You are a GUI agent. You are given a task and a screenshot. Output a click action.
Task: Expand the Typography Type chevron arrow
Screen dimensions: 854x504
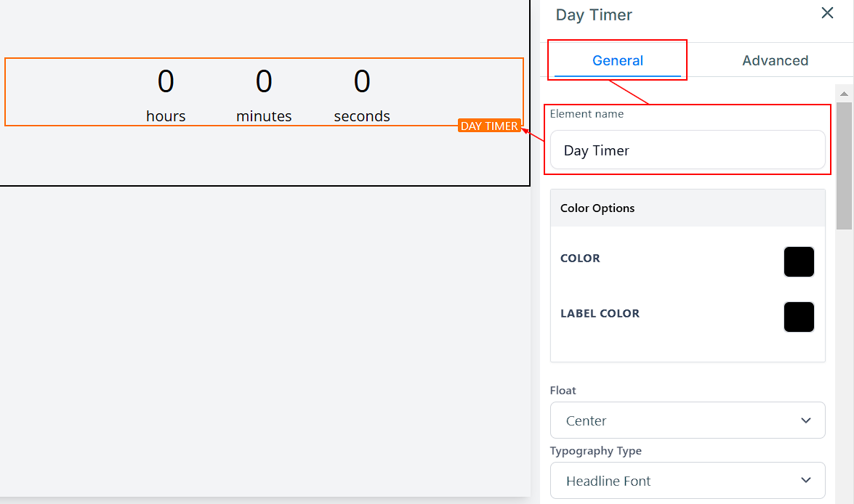pos(805,480)
